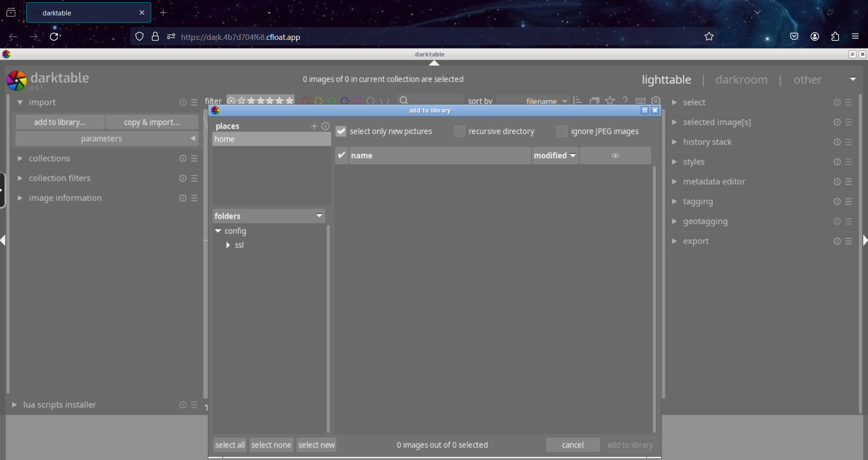Image resolution: width=868 pixels, height=460 pixels.
Task: Expand the export module
Action: [x=674, y=241]
